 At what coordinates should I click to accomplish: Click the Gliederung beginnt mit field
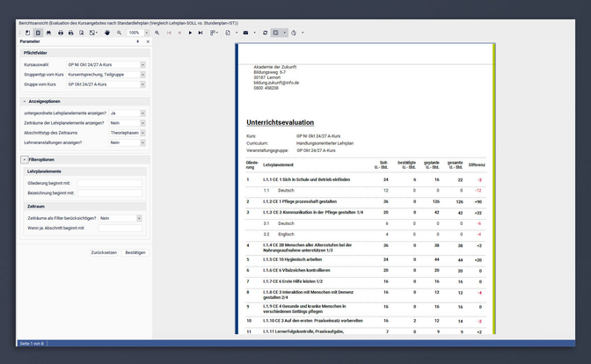pos(109,184)
